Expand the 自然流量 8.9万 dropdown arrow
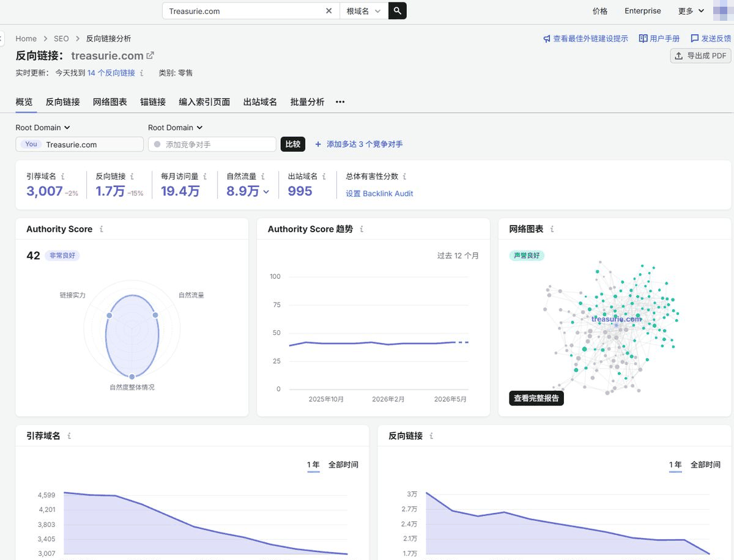 [266, 191]
